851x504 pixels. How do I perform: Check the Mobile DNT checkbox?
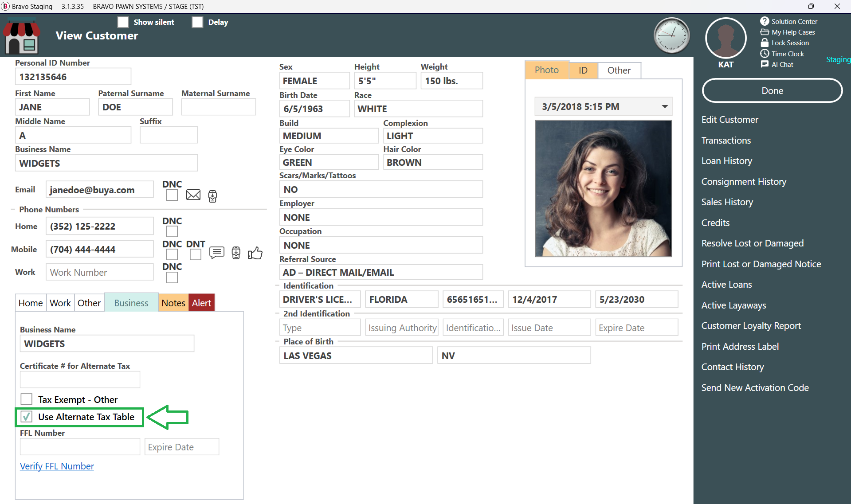coord(196,254)
